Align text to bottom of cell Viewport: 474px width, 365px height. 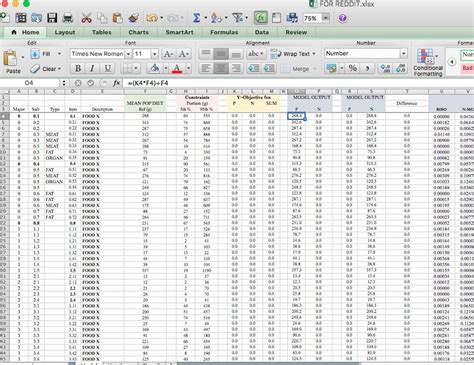click(236, 54)
